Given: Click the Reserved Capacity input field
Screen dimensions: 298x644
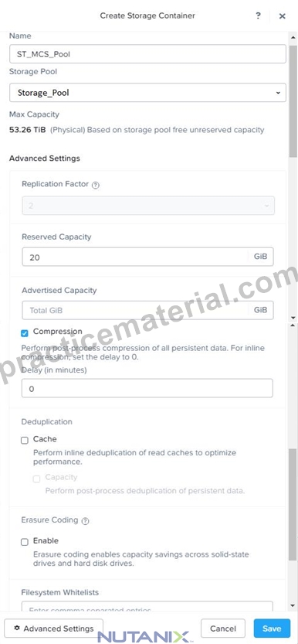Looking at the screenshot, I should pyautogui.click(x=135, y=257).
